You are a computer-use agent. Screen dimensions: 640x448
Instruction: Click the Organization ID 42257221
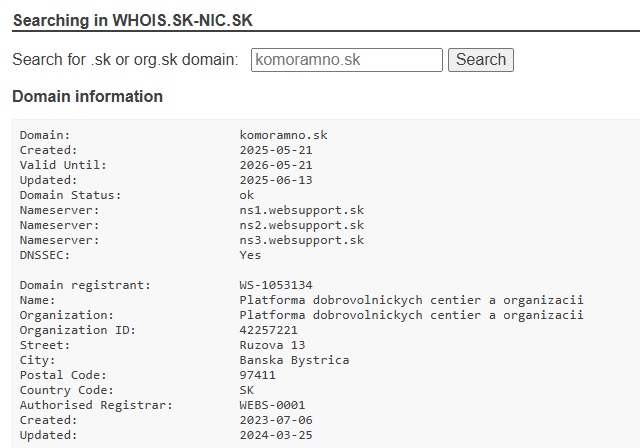pyautogui.click(x=269, y=330)
